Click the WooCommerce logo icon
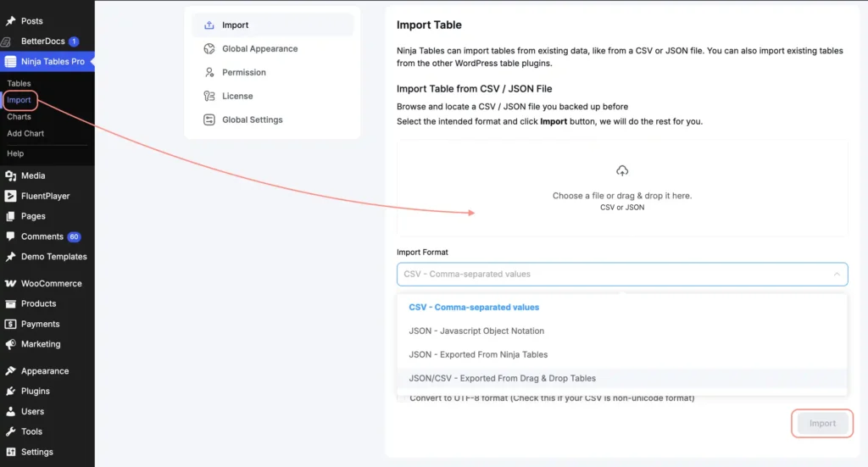 click(10, 283)
